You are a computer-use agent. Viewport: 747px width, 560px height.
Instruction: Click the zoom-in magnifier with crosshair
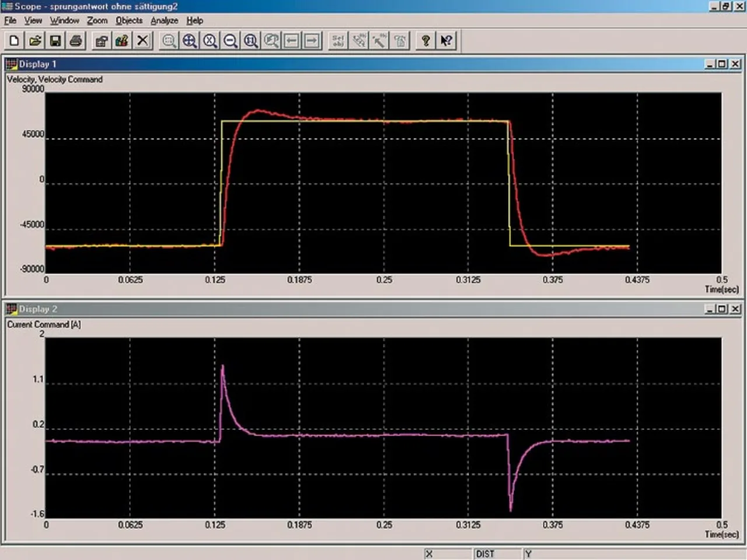tap(190, 40)
